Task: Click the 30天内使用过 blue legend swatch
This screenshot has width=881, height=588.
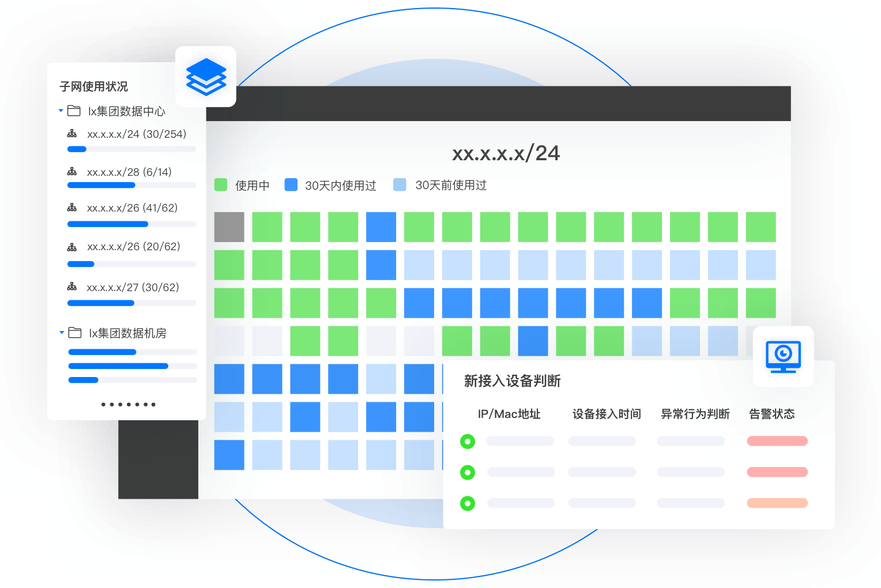Action: pos(291,185)
